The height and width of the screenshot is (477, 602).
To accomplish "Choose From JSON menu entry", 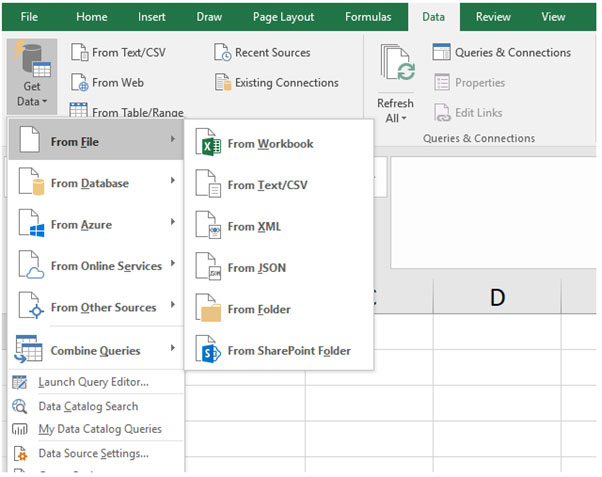I will [279, 268].
